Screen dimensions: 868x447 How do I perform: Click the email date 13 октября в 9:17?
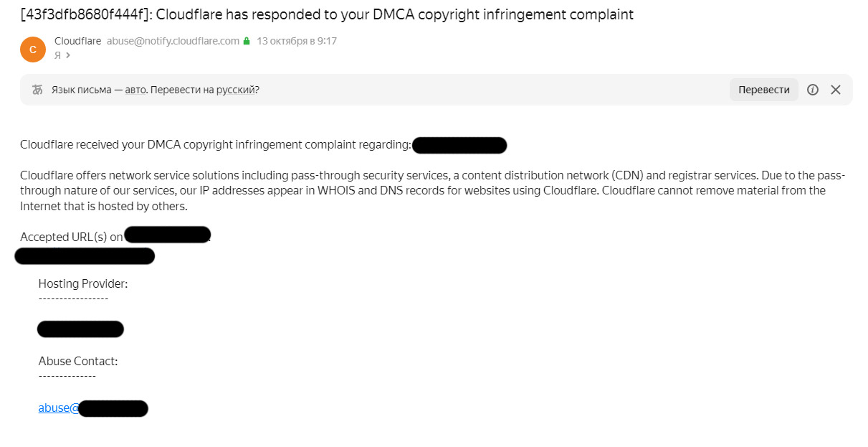[x=297, y=41]
